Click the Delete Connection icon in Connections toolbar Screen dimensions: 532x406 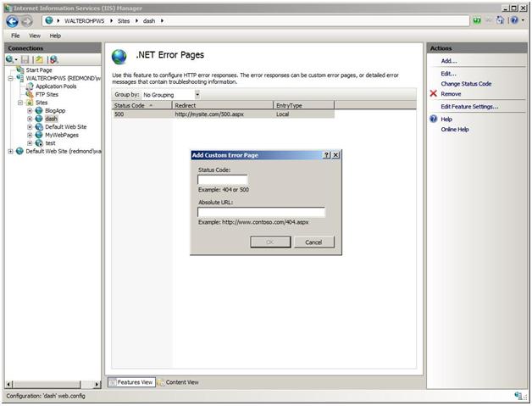(x=54, y=59)
